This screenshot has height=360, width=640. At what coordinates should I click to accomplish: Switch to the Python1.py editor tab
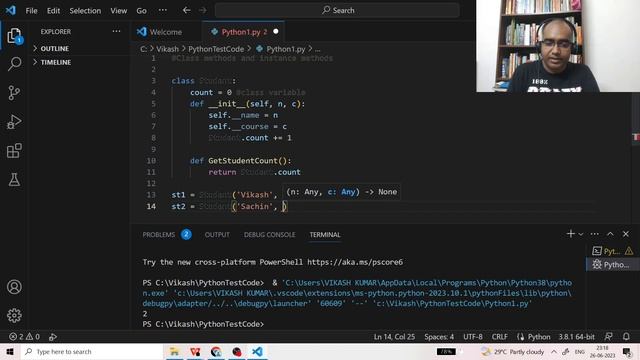pos(244,32)
